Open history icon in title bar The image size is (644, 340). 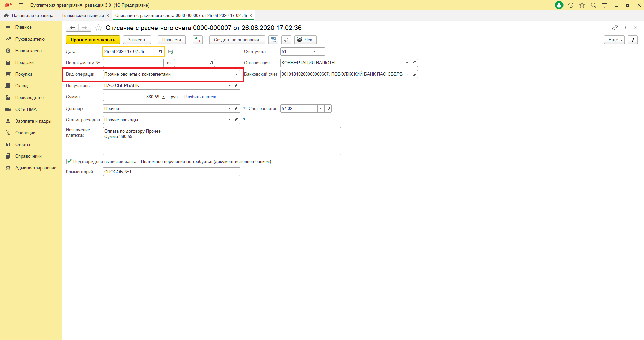tap(571, 5)
